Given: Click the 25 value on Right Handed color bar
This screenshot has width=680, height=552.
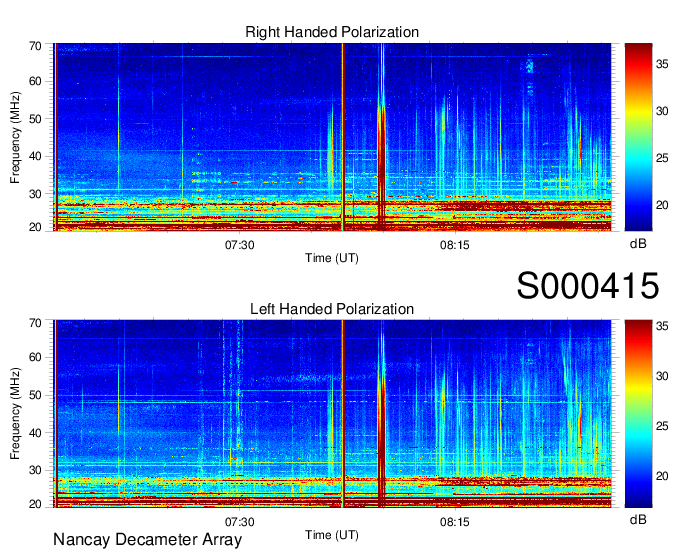Looking at the screenshot, I should (662, 158).
